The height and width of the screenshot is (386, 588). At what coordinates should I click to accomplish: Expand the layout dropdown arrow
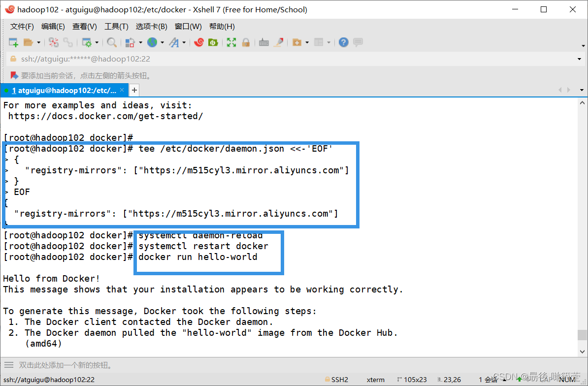pos(329,43)
